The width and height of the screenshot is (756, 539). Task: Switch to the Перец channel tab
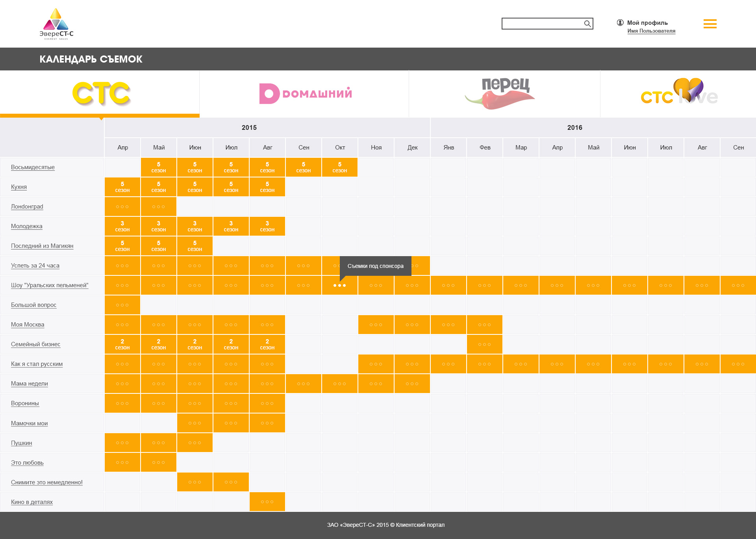[505, 94]
